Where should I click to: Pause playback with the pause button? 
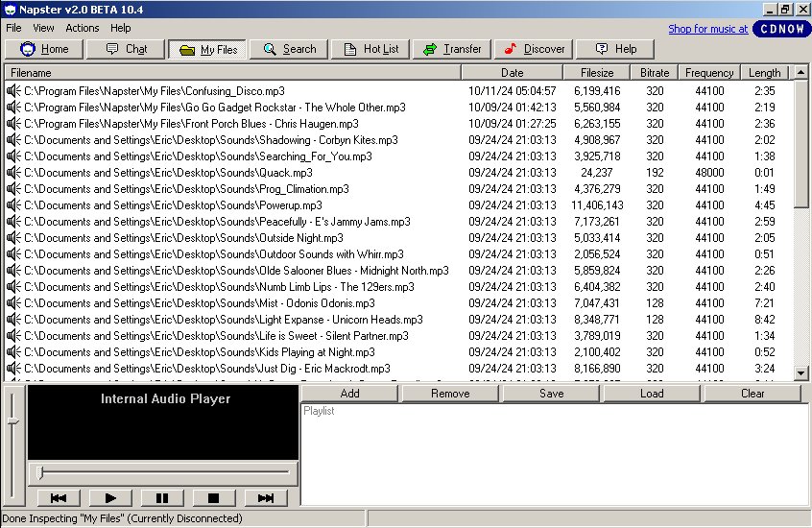(162, 498)
